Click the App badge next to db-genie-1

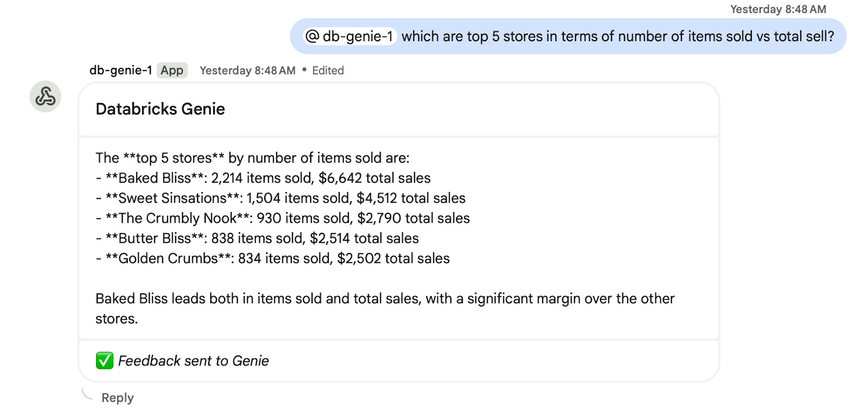tap(172, 70)
